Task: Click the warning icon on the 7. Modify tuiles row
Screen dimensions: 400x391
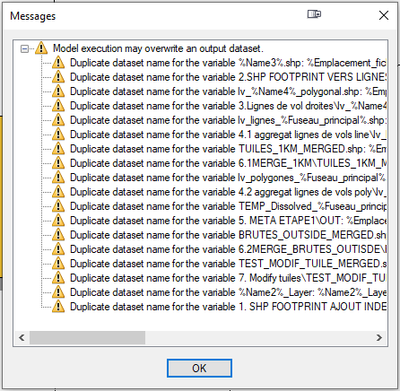Action: click(x=58, y=278)
